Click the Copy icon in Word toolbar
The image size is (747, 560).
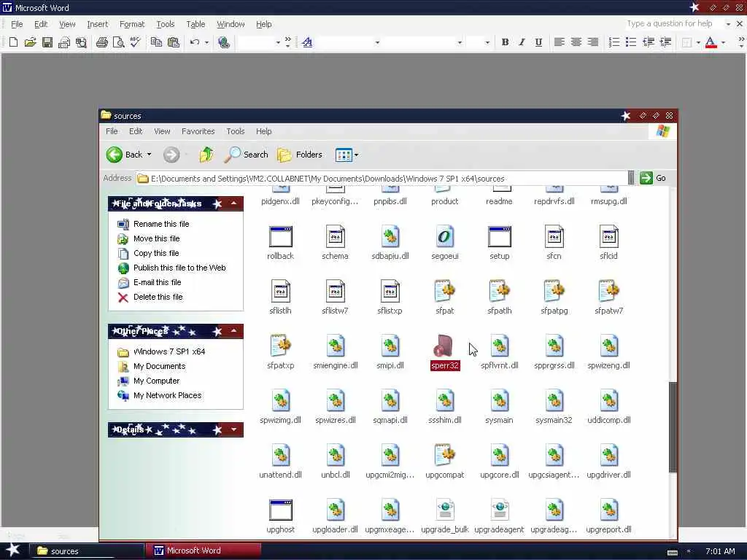tap(156, 42)
